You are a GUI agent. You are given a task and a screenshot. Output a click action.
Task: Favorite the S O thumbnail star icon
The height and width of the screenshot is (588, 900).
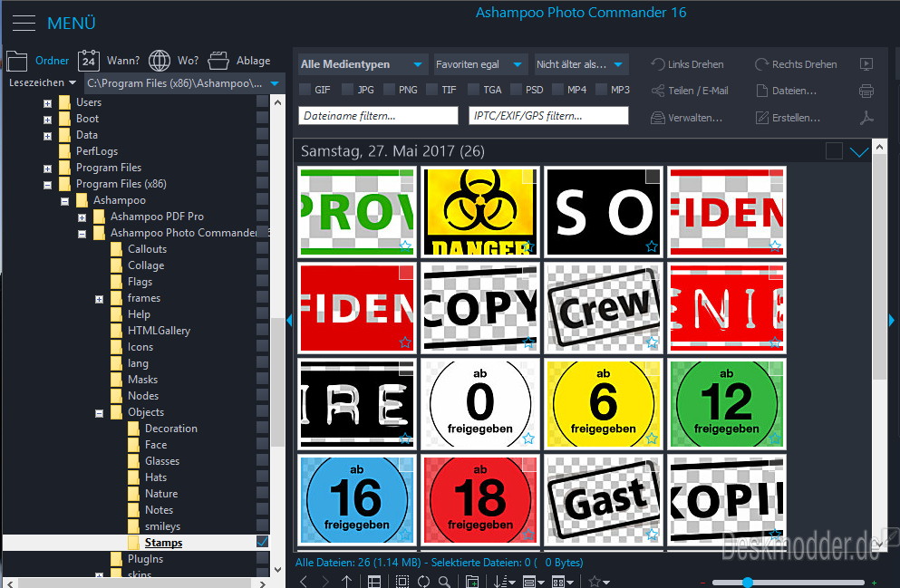[x=652, y=246]
